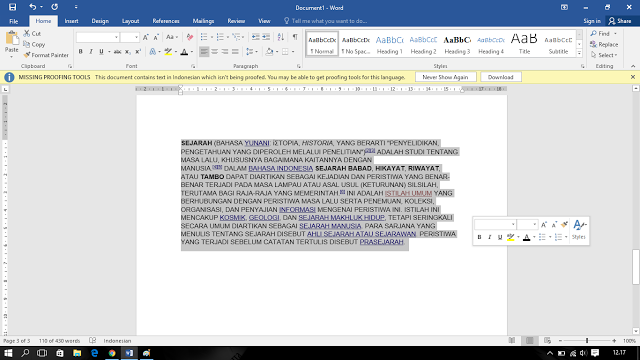The height and width of the screenshot is (360, 640).
Task: Toggle Italic in the ribbon Font group
Action: 91,52
